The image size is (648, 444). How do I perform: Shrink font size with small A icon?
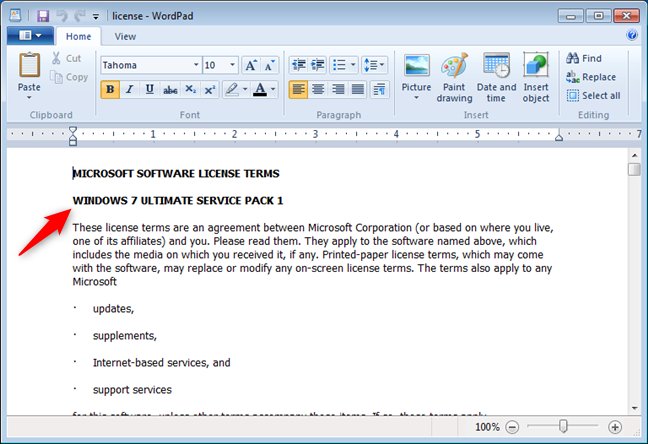click(x=269, y=65)
